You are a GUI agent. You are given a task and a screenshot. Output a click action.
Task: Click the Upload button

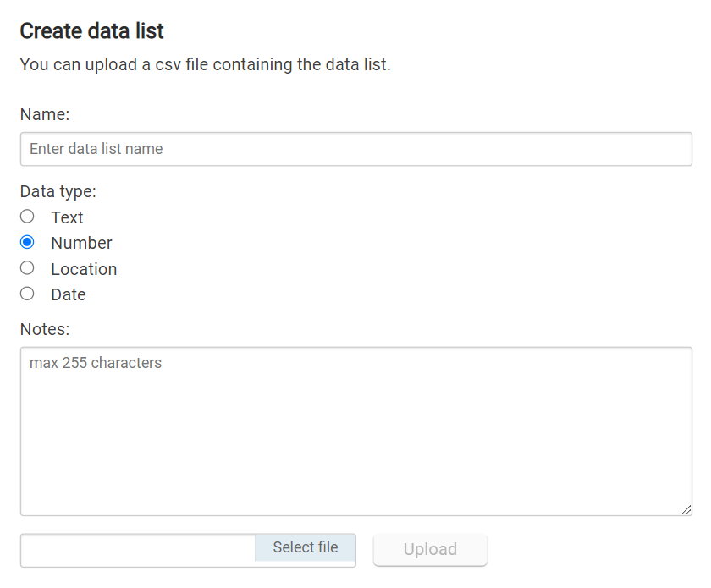point(430,549)
